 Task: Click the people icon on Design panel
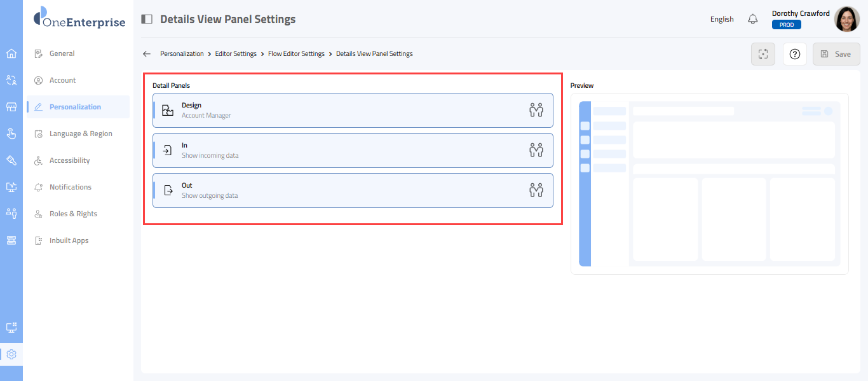tap(536, 110)
